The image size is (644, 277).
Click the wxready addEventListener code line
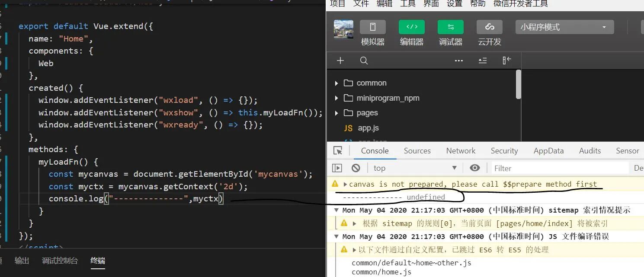click(151, 125)
